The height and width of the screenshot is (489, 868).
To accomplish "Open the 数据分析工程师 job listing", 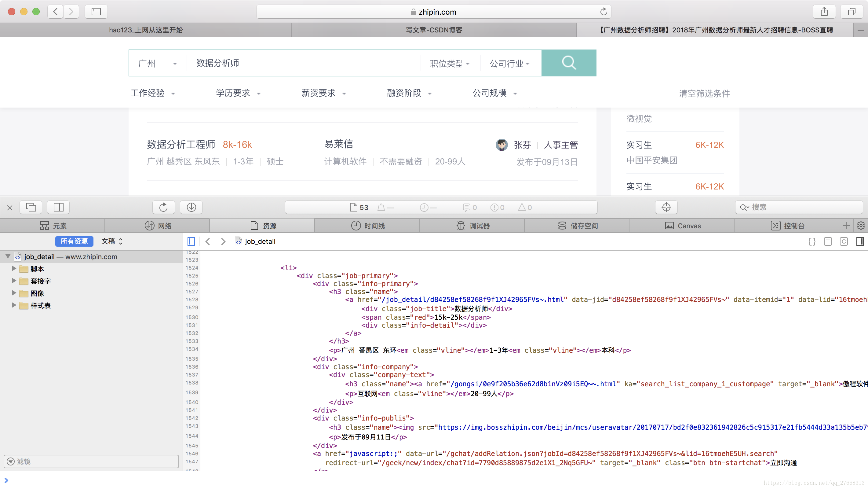I will pyautogui.click(x=181, y=145).
